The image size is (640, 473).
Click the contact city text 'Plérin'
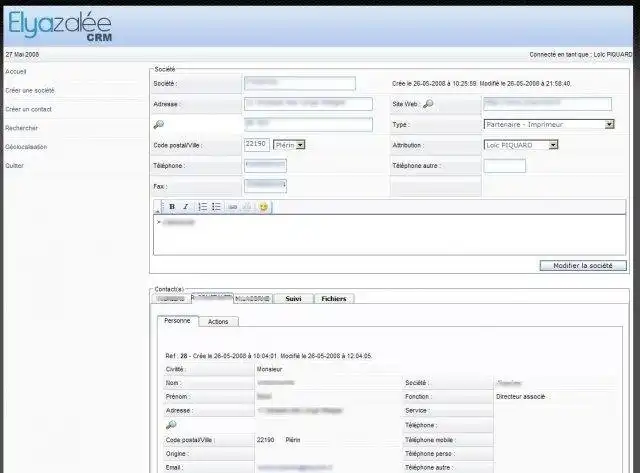point(293,440)
